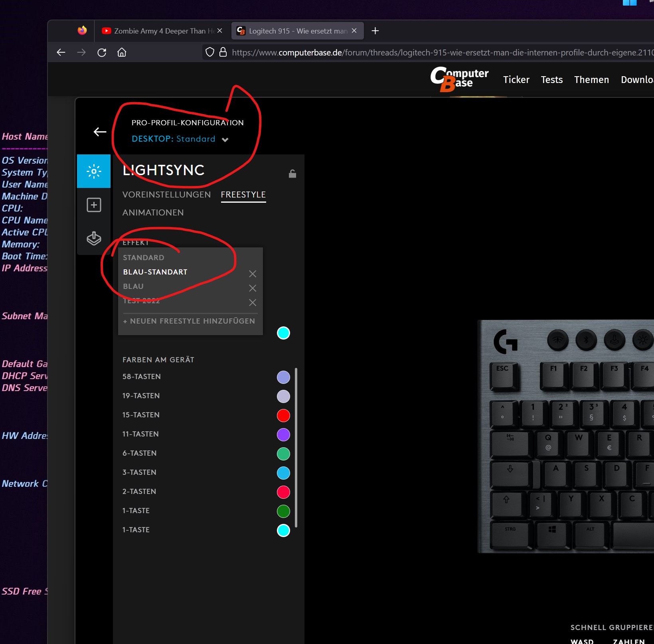Close the Logitech 915 tab
This screenshot has height=644, width=654.
pyautogui.click(x=354, y=31)
